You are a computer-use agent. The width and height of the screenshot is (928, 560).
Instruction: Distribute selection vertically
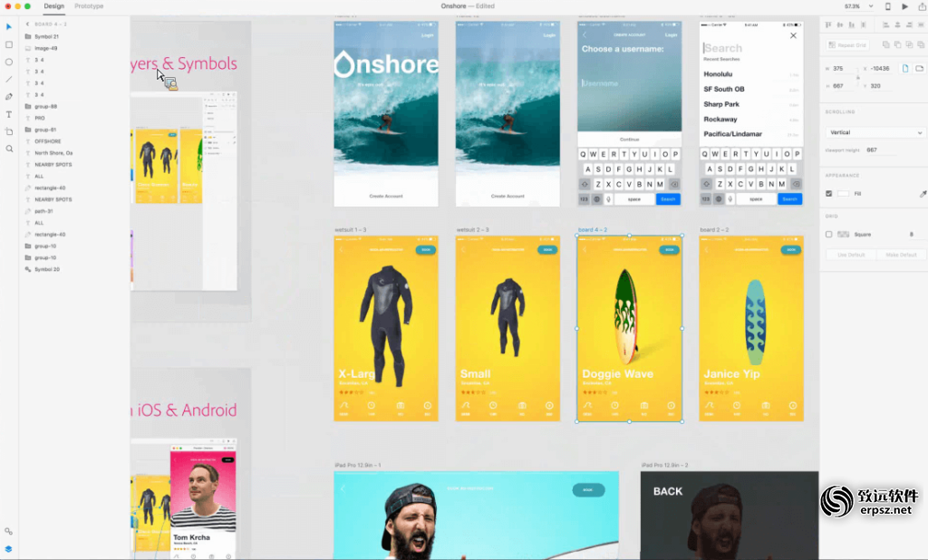[864, 24]
